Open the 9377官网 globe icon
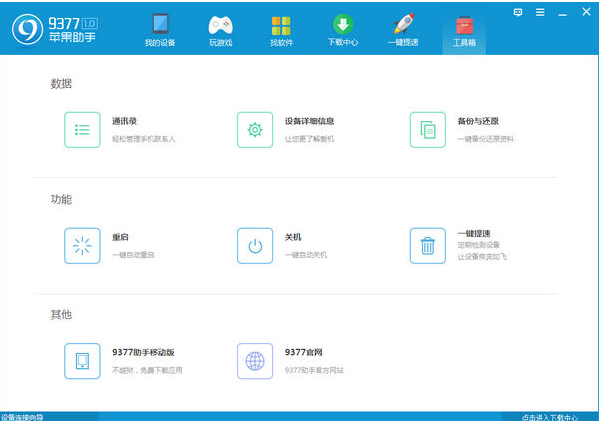Image resolution: width=601 pixels, height=421 pixels. coord(255,361)
